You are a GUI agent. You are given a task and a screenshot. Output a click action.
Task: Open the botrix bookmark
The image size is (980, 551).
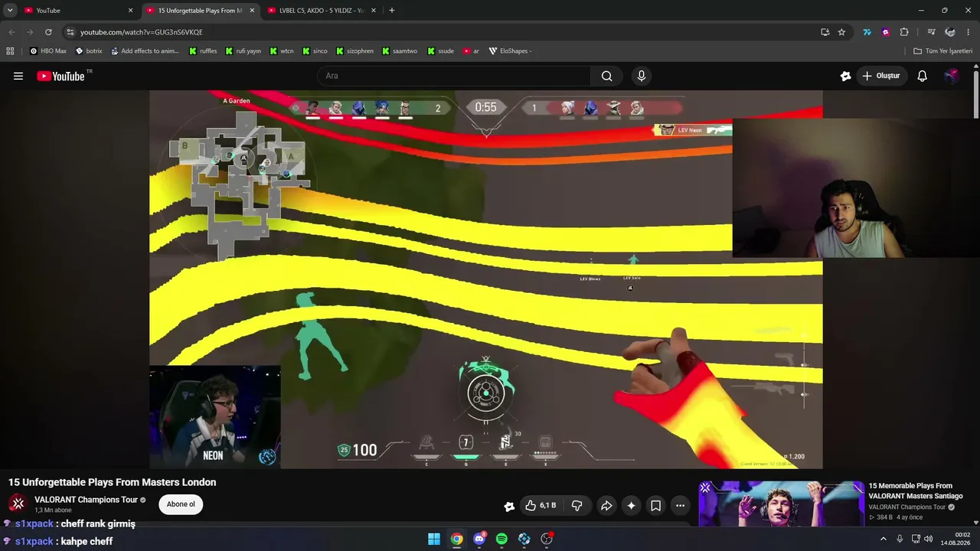89,51
